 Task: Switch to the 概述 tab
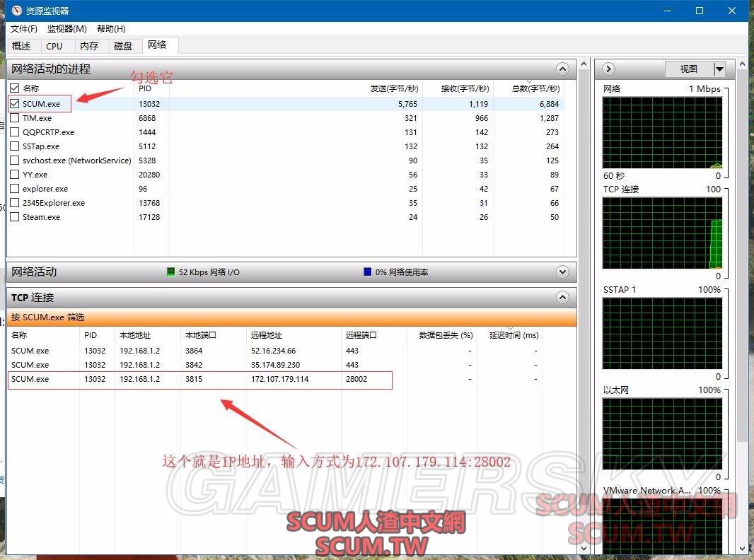pos(21,46)
